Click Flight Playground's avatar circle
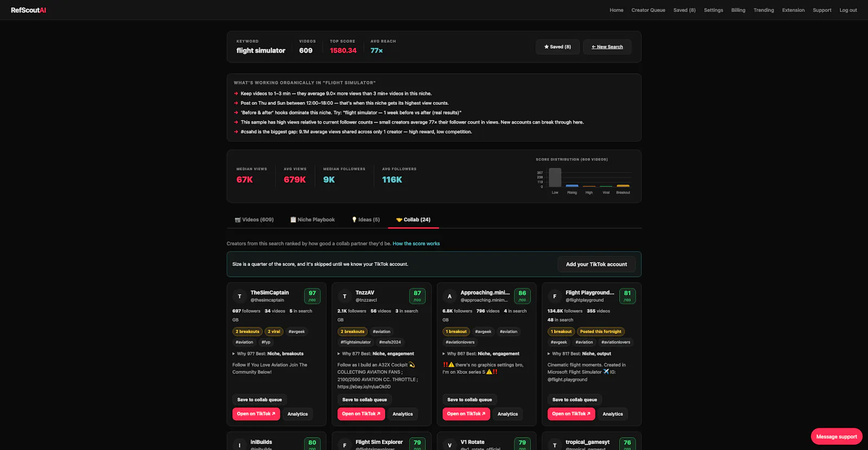868x450 pixels. 554,296
